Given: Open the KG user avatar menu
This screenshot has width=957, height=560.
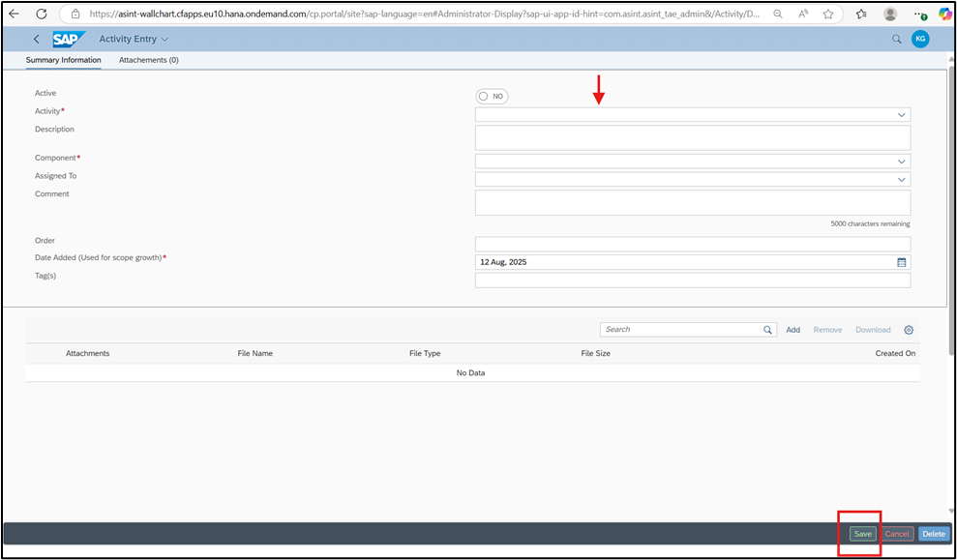Looking at the screenshot, I should (920, 39).
